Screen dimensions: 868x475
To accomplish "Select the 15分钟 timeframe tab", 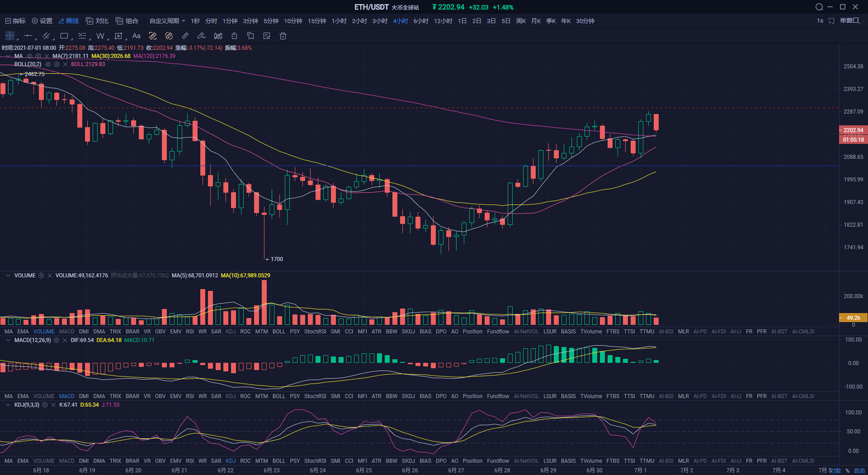I will point(317,21).
